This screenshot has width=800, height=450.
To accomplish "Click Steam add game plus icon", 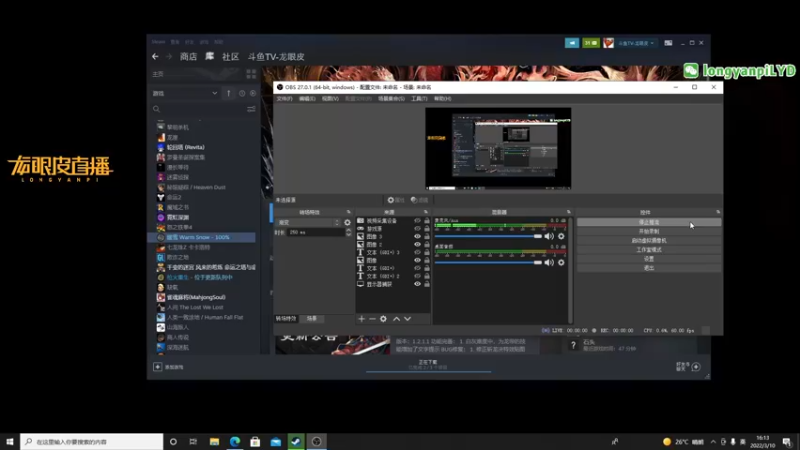I will click(x=157, y=367).
